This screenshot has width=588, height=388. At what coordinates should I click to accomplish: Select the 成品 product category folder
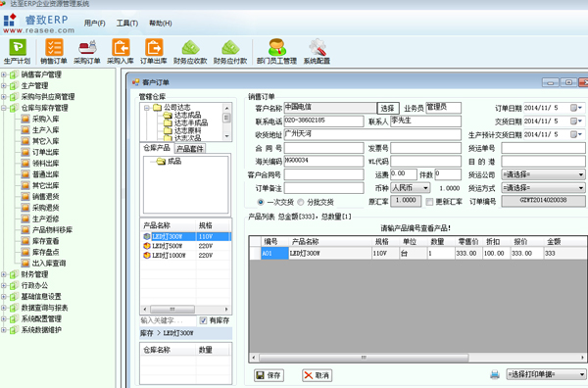[174, 162]
